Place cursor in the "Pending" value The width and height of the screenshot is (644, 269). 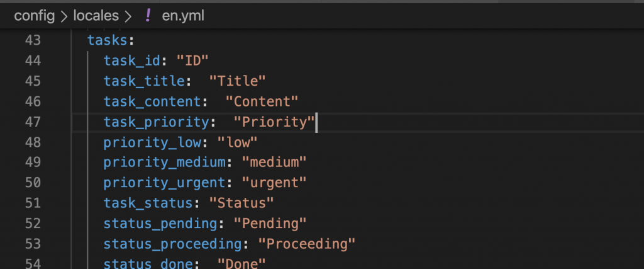269,223
